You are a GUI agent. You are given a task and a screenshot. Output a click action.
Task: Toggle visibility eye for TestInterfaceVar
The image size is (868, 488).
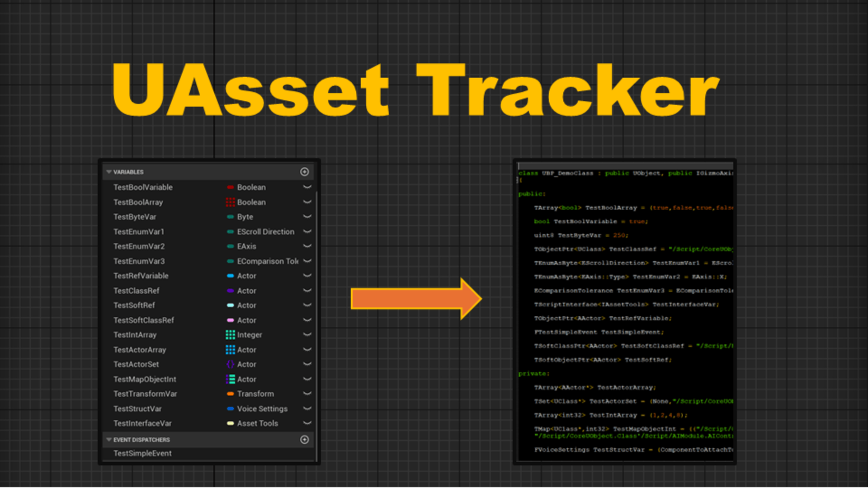(307, 423)
